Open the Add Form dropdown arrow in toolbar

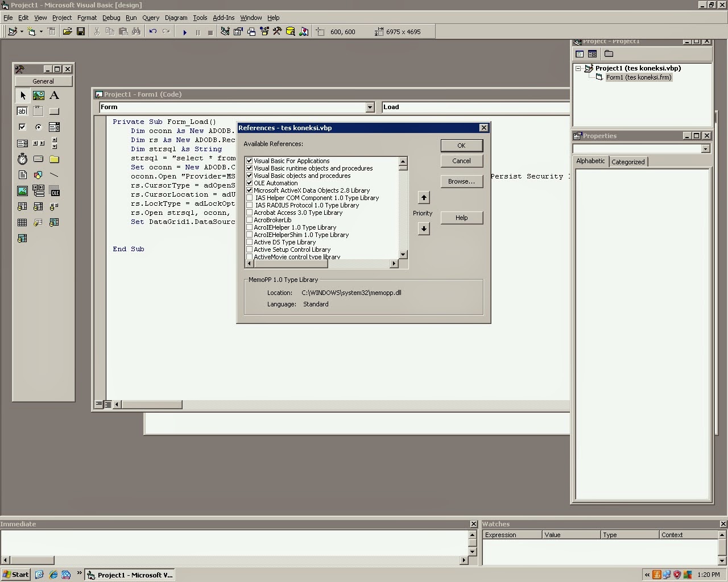point(41,32)
